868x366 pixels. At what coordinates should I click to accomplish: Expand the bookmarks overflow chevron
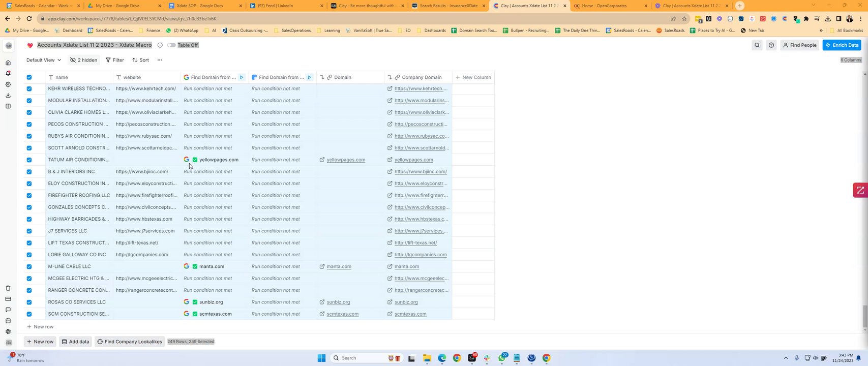(x=821, y=30)
